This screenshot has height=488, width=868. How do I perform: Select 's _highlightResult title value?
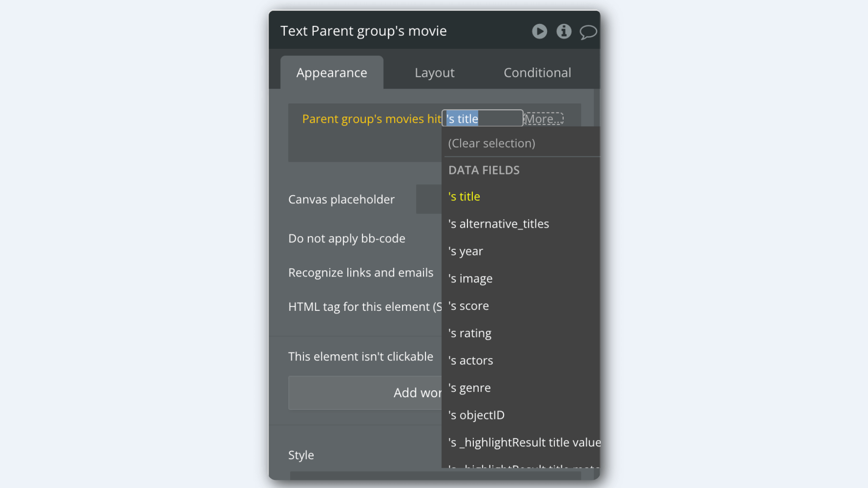(x=524, y=442)
